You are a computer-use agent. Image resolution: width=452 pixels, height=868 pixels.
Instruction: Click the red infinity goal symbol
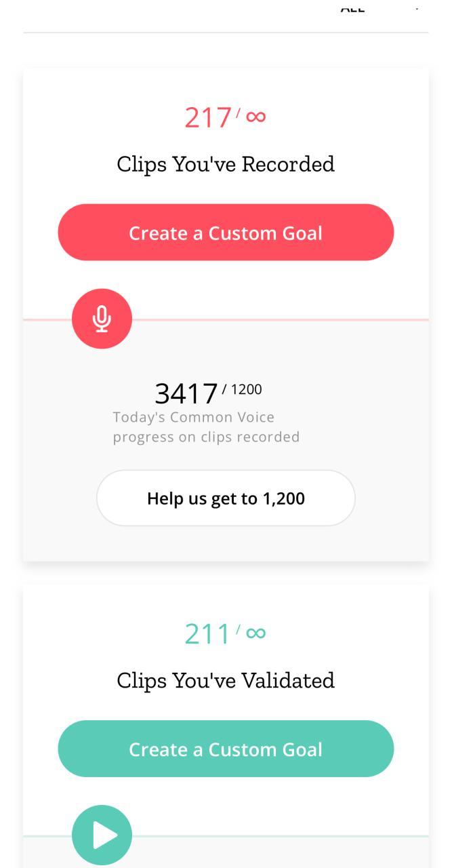(255, 117)
